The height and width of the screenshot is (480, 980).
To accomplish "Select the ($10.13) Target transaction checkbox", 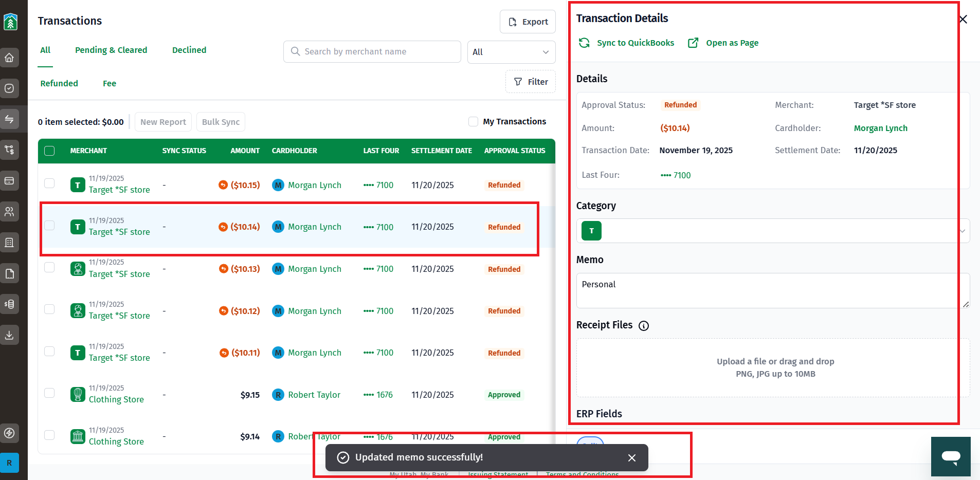I will (49, 267).
